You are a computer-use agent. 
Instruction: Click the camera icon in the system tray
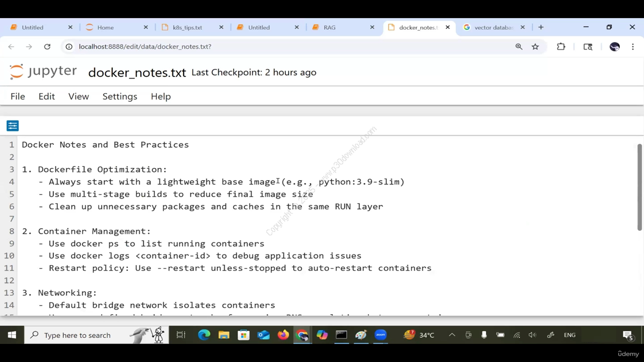point(468,335)
